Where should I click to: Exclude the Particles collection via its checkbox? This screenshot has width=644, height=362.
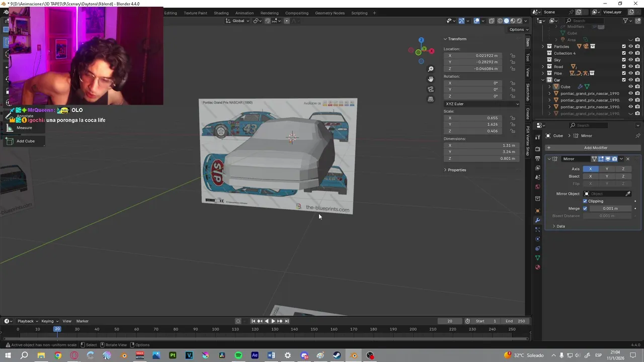pos(624,46)
